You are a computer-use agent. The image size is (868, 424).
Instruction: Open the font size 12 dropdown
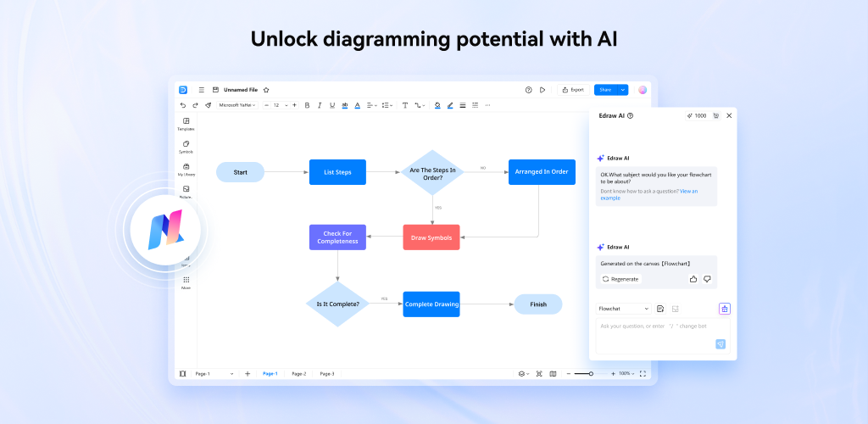pos(280,105)
